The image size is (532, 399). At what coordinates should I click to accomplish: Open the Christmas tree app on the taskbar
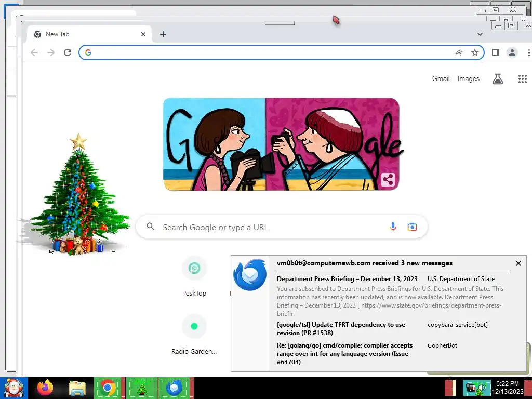141,389
